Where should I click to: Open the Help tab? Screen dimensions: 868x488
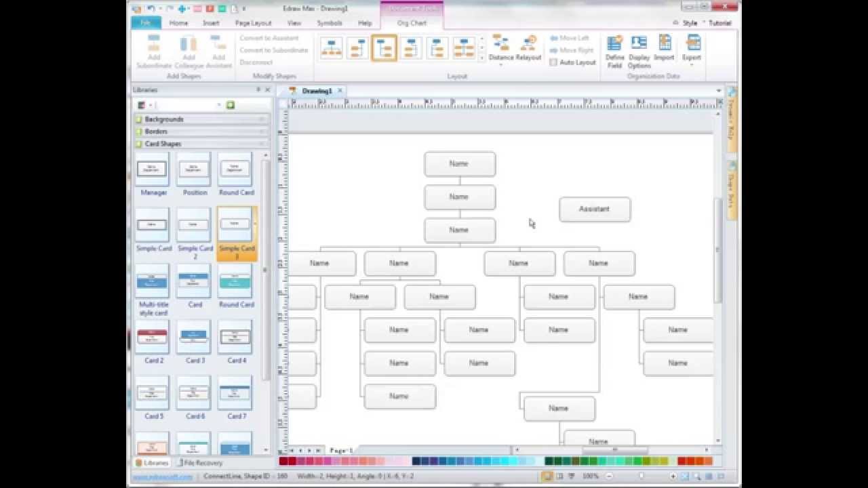[365, 23]
